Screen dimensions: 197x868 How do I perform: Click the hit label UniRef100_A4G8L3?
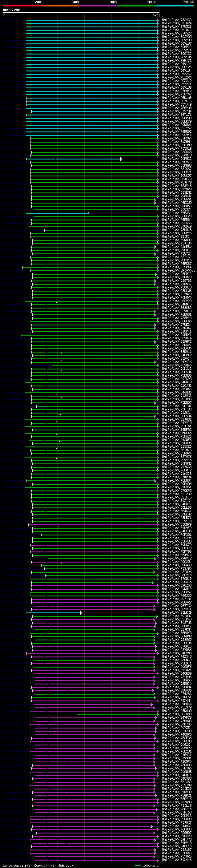pos(177,382)
